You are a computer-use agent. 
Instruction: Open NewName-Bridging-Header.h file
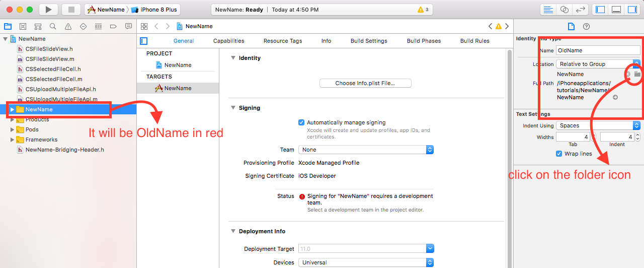pyautogui.click(x=64, y=150)
